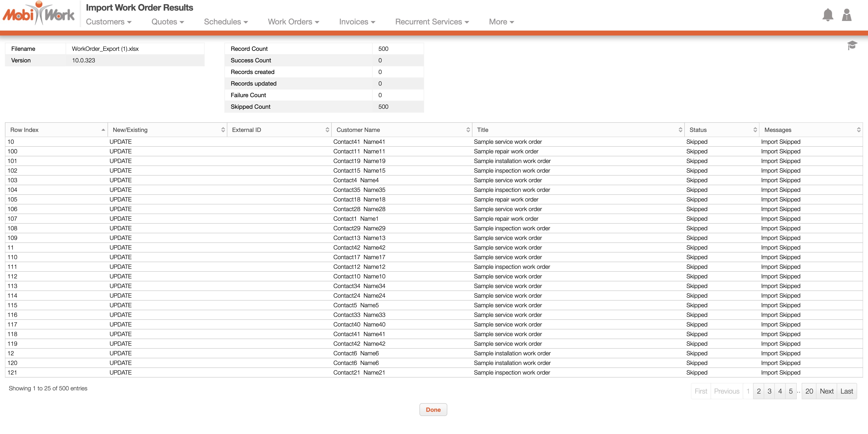Viewport: 868px width, 434px height.
Task: Open the Recurrent Services menu
Action: (x=432, y=22)
